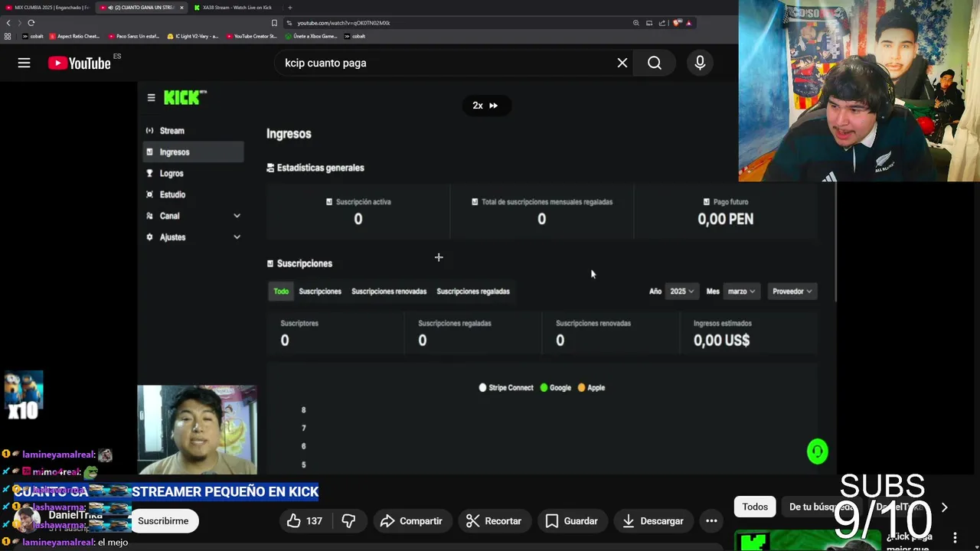Open the Únete a Xbox Game bookmark
This screenshot has height=551, width=980.
[311, 36]
